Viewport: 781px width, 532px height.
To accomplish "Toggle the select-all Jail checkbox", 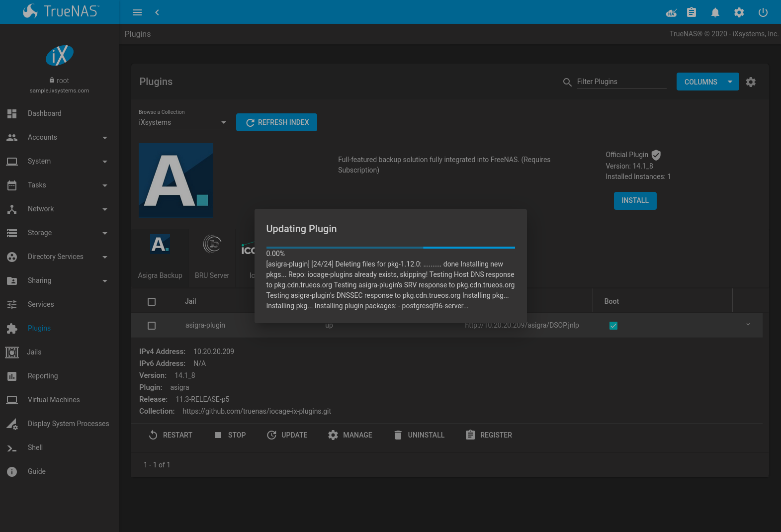I will point(152,302).
